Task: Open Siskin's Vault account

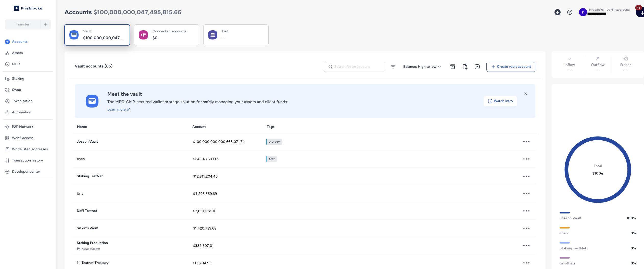Action: click(87, 228)
